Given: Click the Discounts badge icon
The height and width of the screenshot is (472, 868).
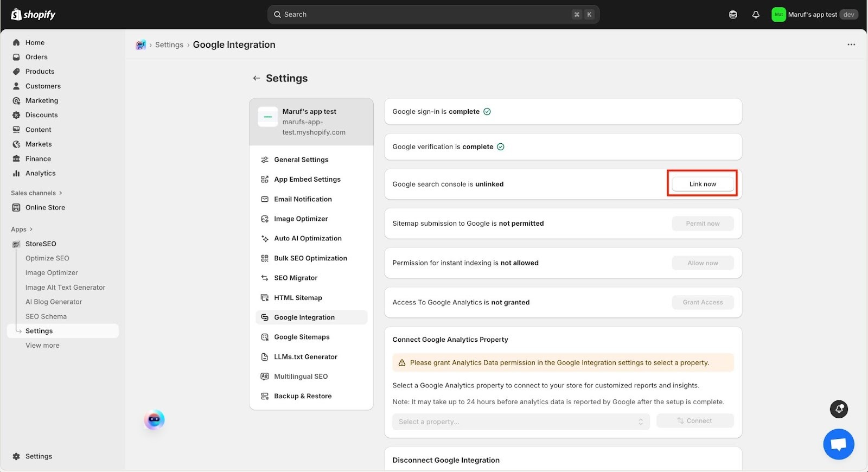Looking at the screenshot, I should 16,115.
